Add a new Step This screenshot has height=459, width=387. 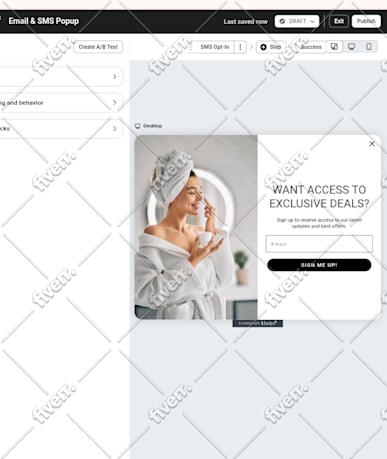point(271,47)
